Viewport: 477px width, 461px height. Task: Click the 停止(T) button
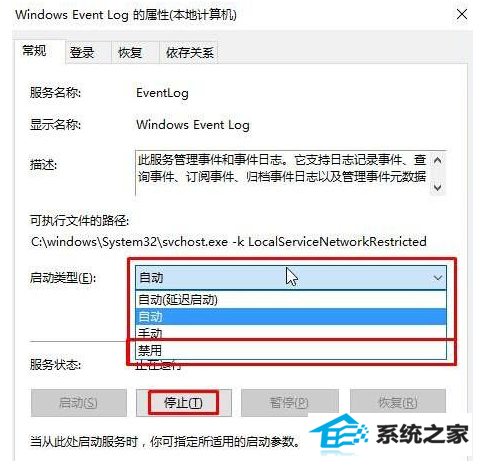[183, 403]
